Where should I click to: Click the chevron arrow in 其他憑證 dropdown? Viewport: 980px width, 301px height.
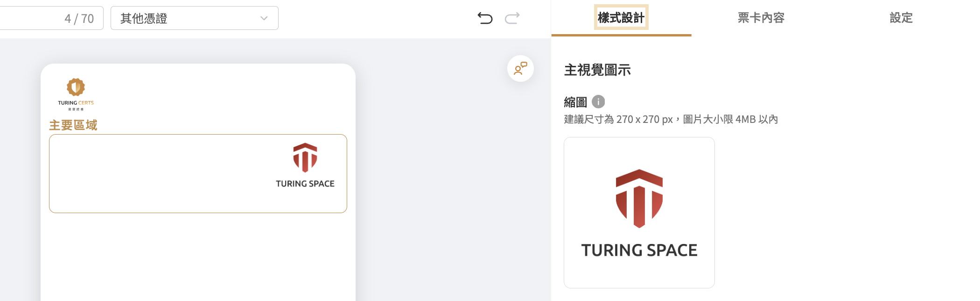[264, 18]
